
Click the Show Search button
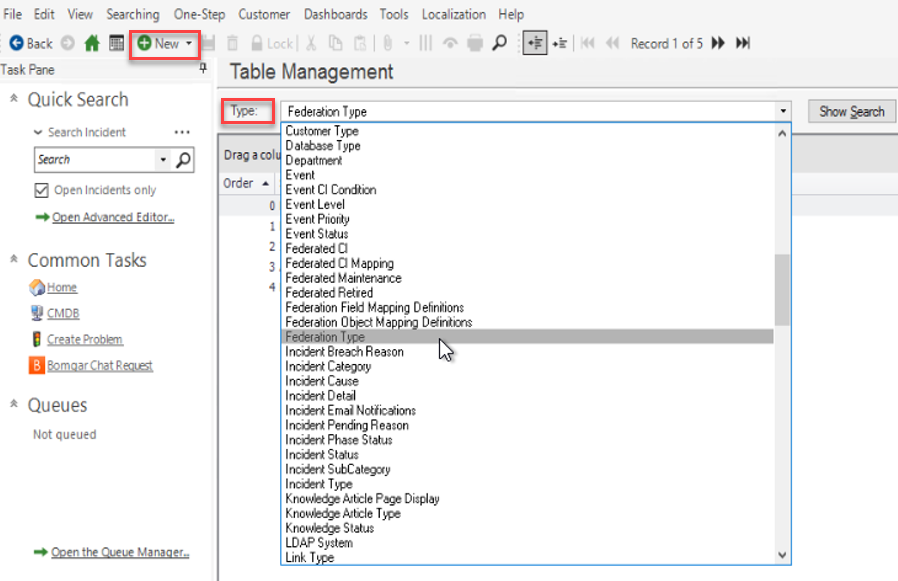(x=851, y=112)
